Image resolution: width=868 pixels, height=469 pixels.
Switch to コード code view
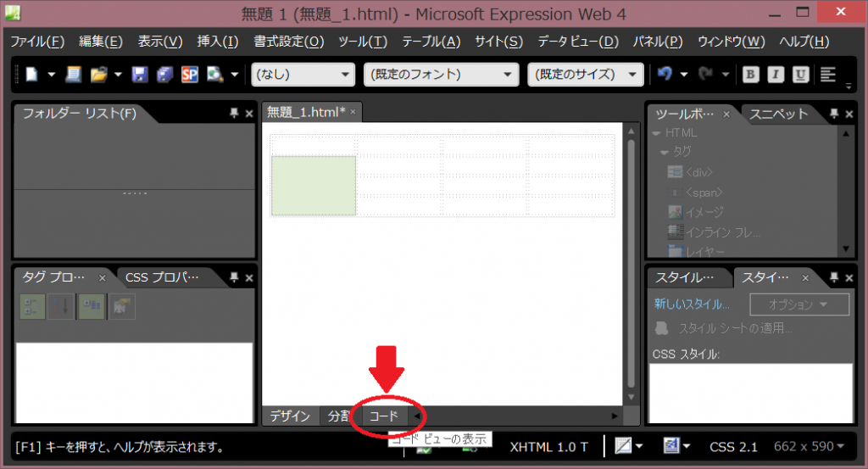point(384,416)
